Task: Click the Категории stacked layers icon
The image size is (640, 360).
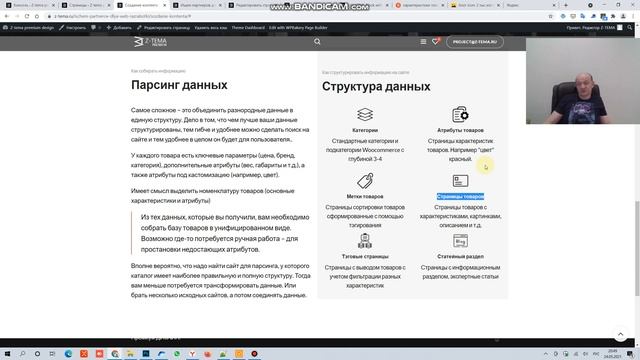Action: coord(365,115)
